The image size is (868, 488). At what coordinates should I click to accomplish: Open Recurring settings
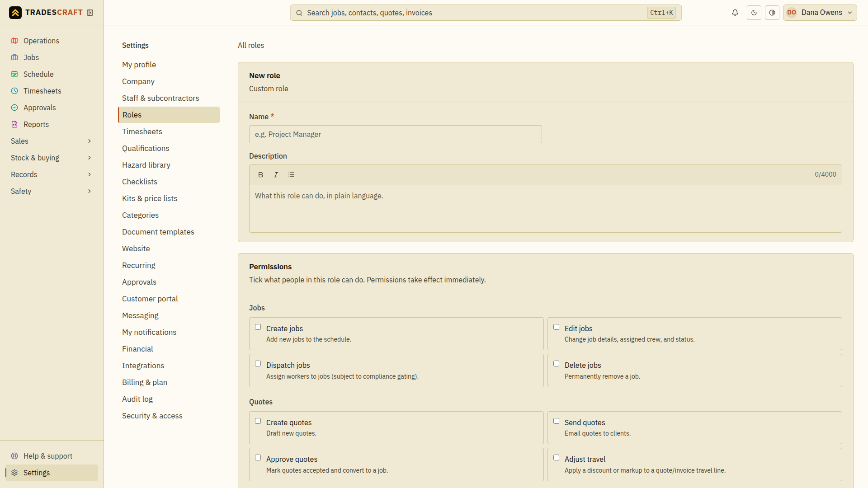click(x=169, y=265)
